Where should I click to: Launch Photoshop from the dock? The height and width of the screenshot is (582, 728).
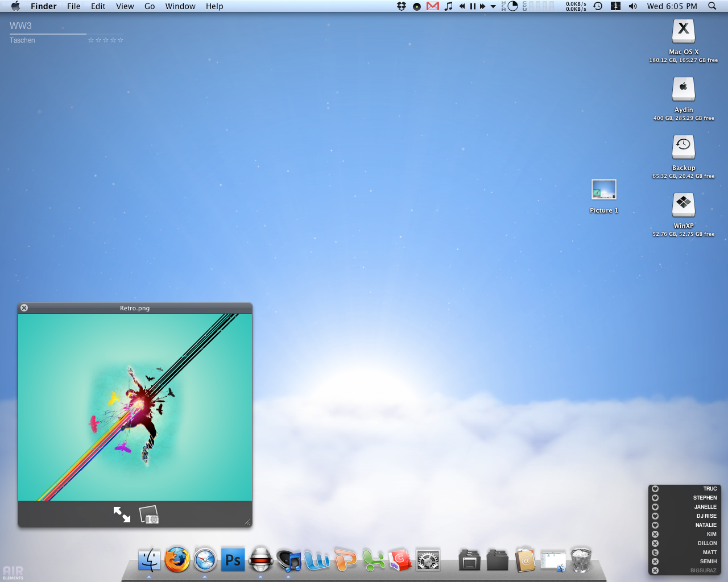tap(233, 560)
